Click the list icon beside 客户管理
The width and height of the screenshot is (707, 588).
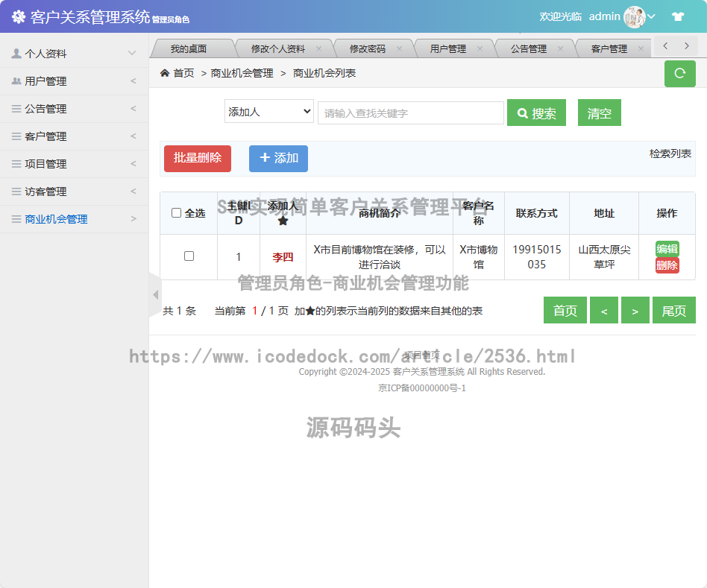click(16, 136)
